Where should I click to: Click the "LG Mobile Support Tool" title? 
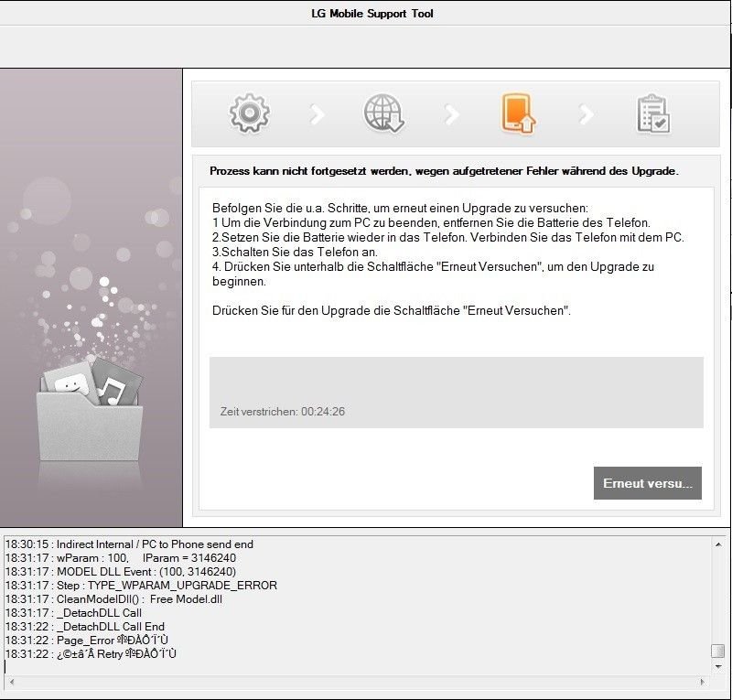372,14
